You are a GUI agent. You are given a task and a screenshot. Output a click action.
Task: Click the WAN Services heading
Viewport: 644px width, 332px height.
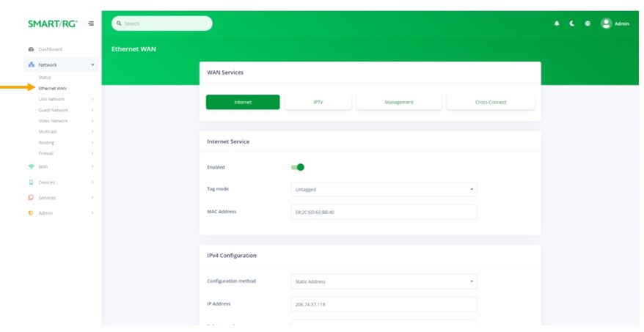tap(225, 73)
